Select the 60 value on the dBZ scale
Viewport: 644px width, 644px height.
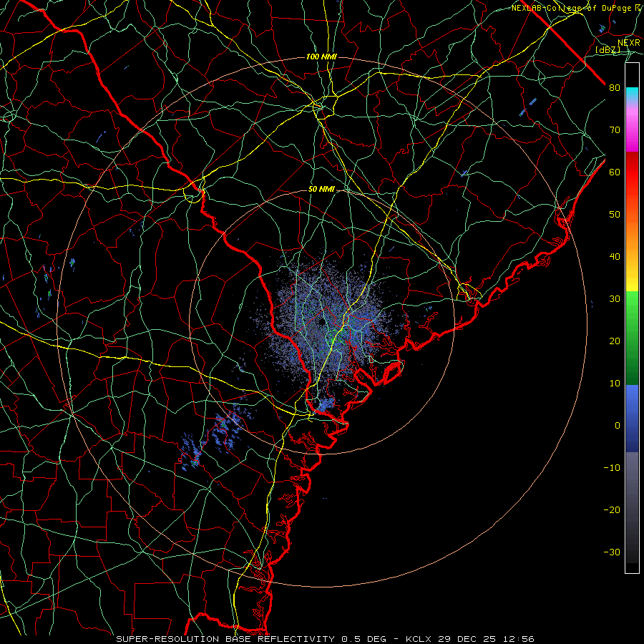coord(615,172)
